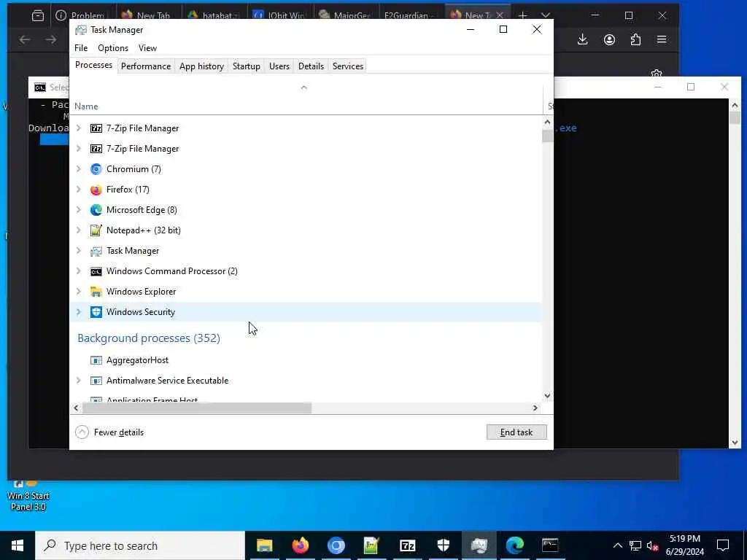The image size is (747, 560).
Task: Click vertical scrollbar down arrow in Task Manager
Action: click(x=547, y=396)
